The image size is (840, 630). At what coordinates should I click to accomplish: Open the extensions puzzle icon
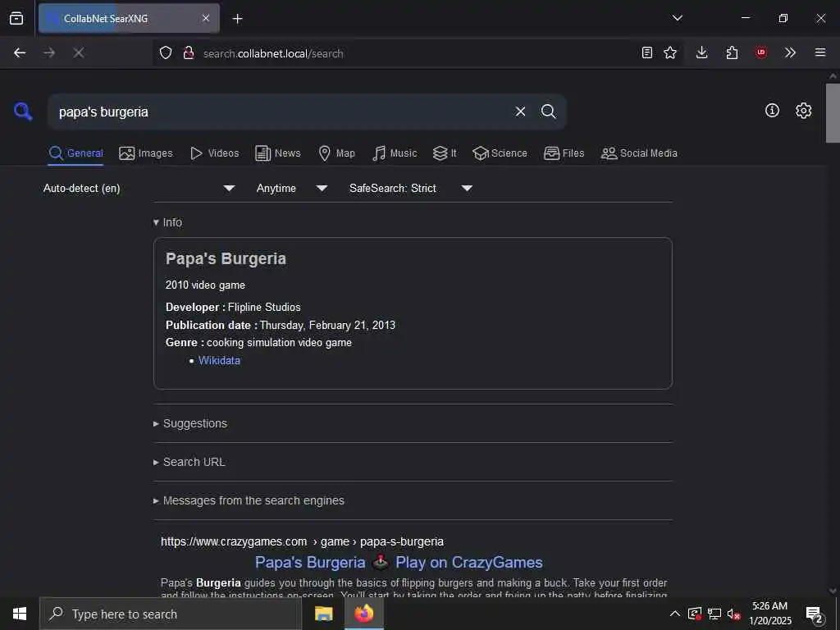pyautogui.click(x=732, y=52)
